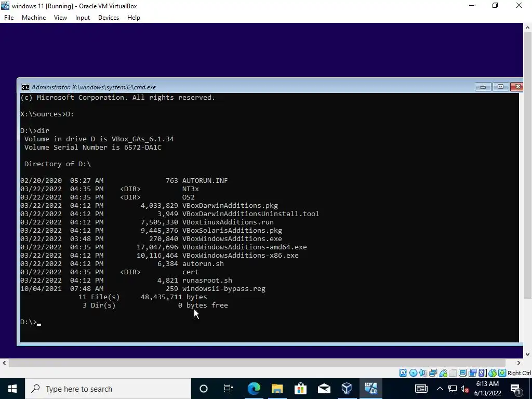Click the D:\> command prompt cursor line
Viewport: 532px width, 399px height.
(x=31, y=322)
